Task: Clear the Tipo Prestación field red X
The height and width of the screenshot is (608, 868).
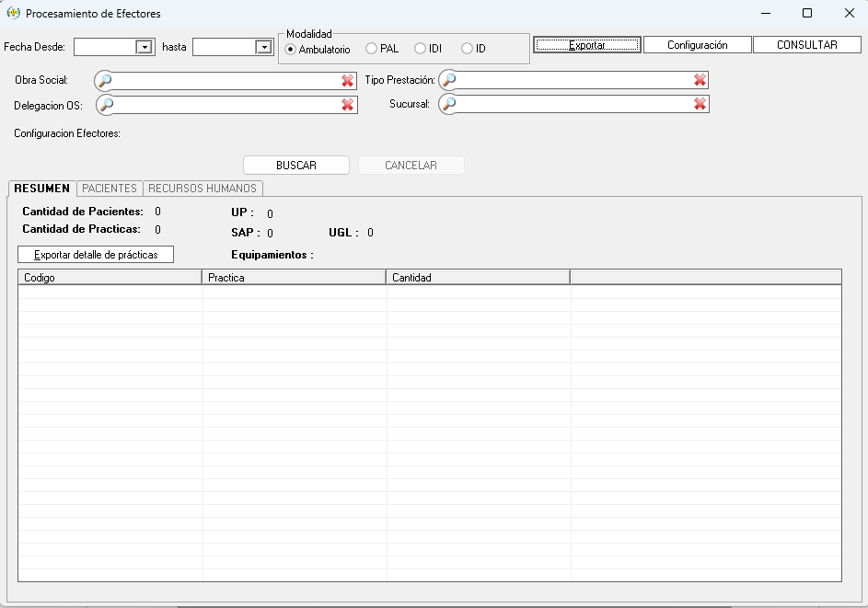Action: [700, 80]
